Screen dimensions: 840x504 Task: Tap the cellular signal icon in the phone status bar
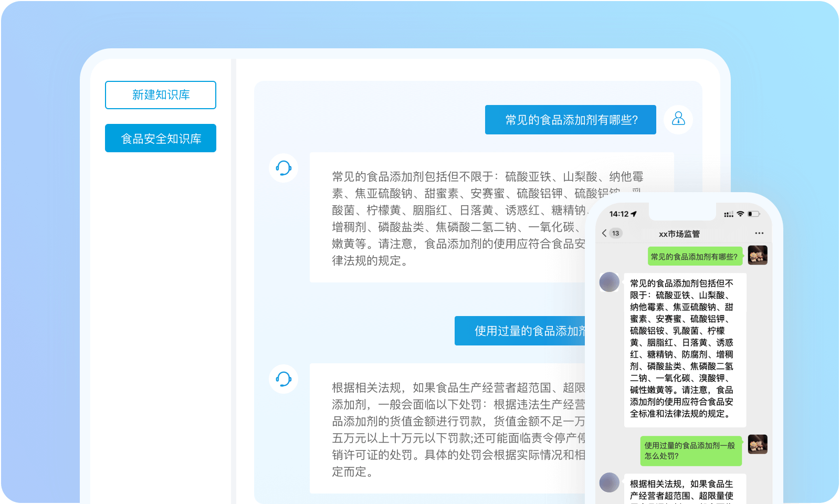(x=728, y=214)
